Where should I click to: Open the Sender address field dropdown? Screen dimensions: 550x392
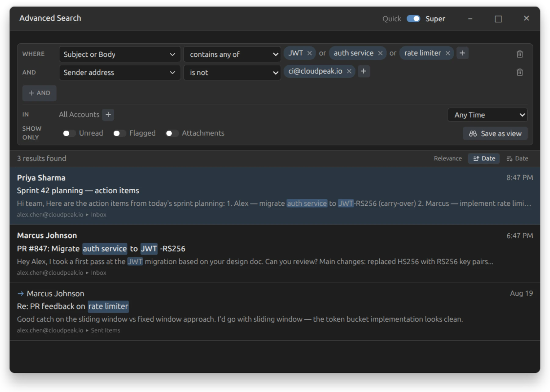tap(120, 72)
